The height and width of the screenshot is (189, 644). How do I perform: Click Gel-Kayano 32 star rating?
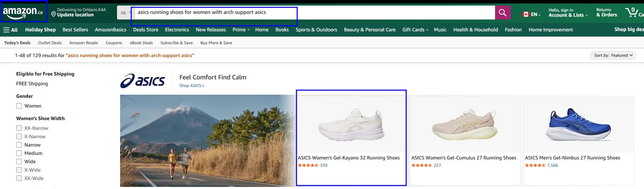308,165
